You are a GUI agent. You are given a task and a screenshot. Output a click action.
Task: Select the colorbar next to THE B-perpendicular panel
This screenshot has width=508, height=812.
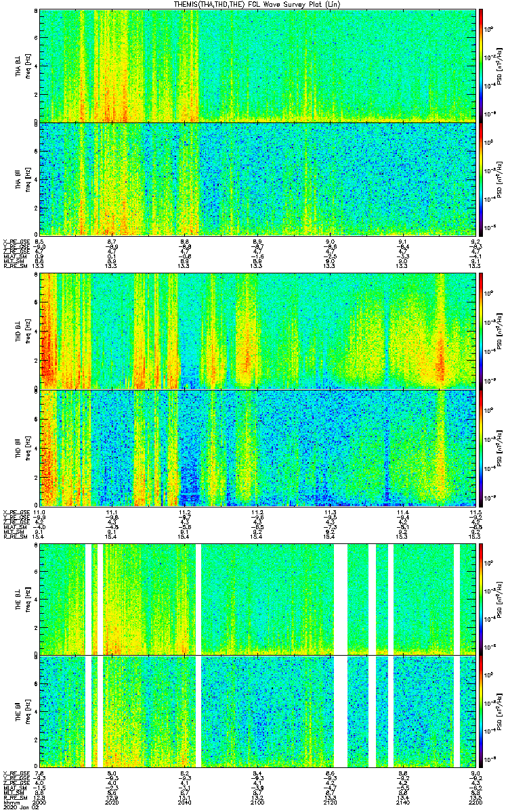click(x=482, y=599)
